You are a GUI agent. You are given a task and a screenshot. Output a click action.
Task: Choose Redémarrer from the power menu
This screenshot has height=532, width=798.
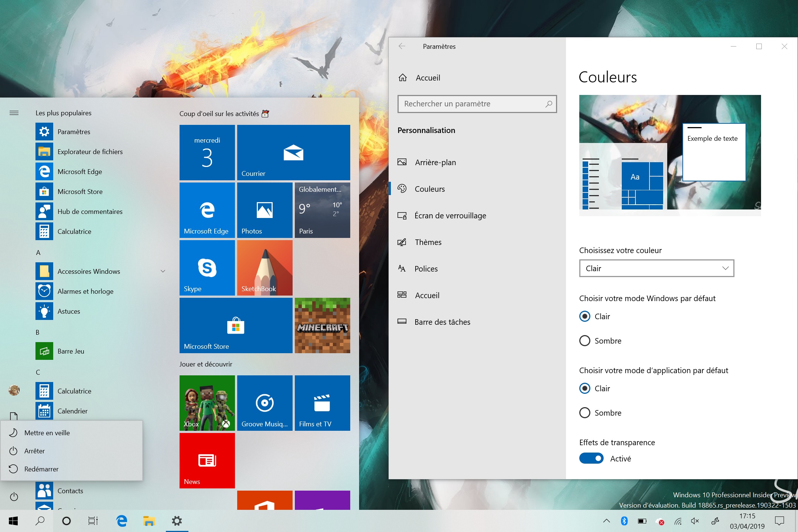[x=41, y=469]
